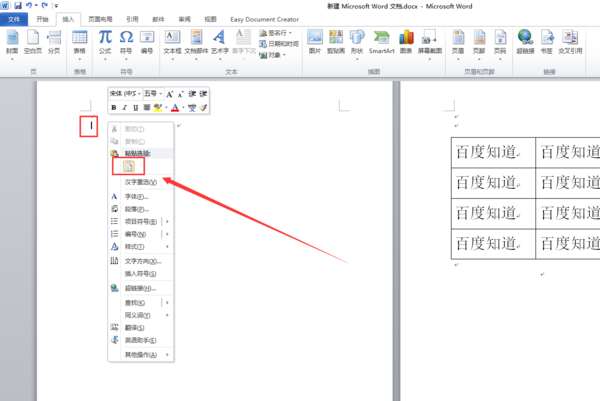This screenshot has height=401, width=600.
Task: Insert a chart with 图表 button
Action: (x=406, y=42)
